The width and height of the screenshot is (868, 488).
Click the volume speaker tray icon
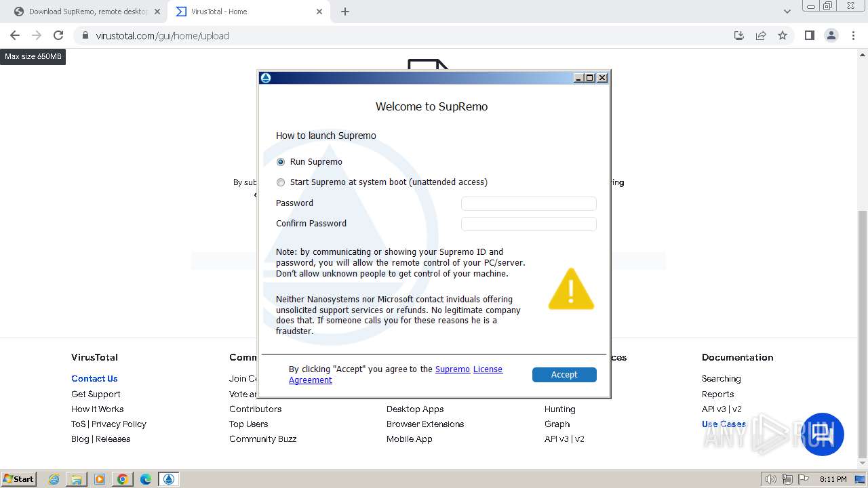pyautogui.click(x=772, y=479)
